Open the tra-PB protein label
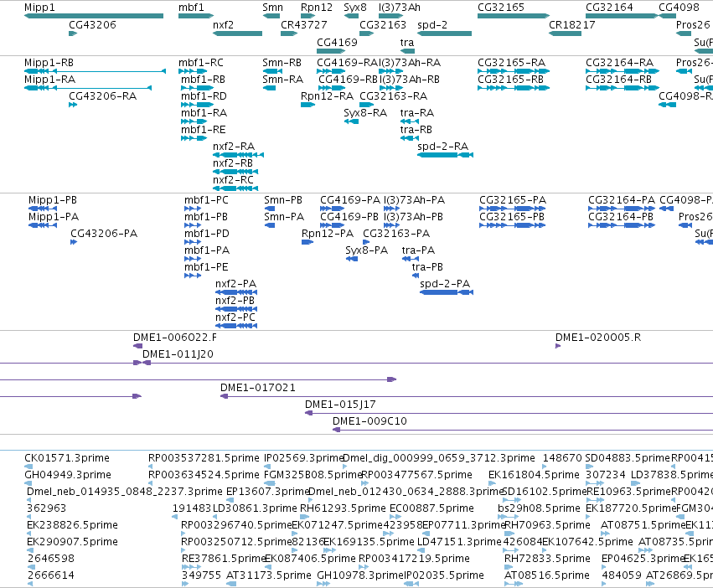 (x=427, y=267)
